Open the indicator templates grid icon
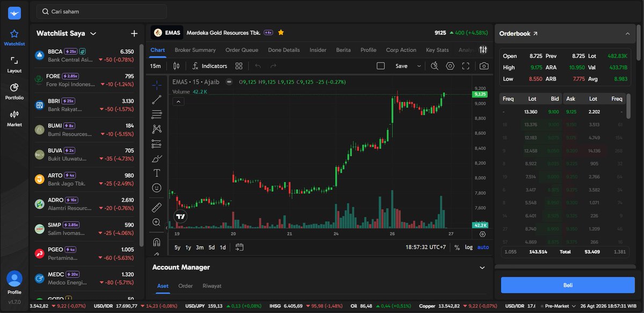This screenshot has width=644, height=313. coord(239,66)
